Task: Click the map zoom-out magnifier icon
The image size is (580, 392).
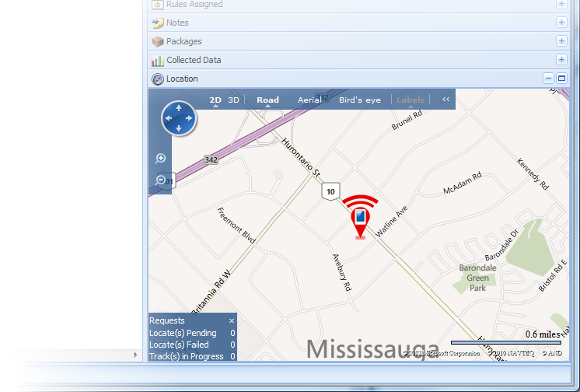Action: click(160, 180)
